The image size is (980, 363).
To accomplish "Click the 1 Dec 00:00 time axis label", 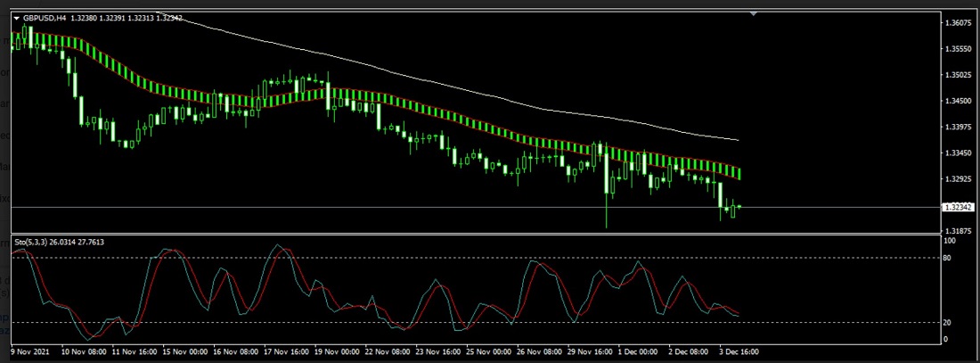I will [x=637, y=351].
